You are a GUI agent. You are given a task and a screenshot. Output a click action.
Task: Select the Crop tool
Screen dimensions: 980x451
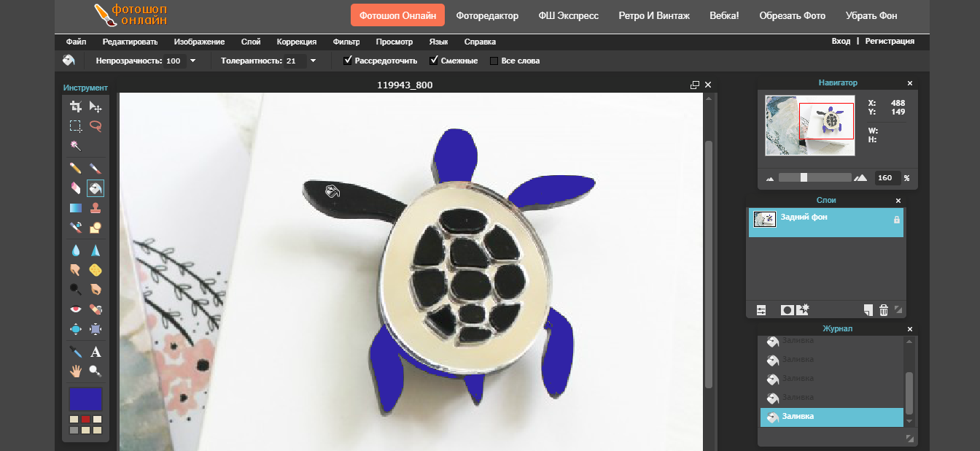click(76, 107)
